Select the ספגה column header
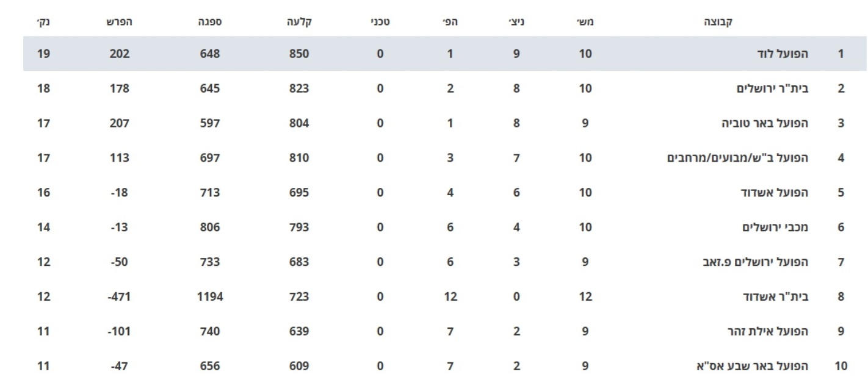The width and height of the screenshot is (868, 391). (210, 22)
